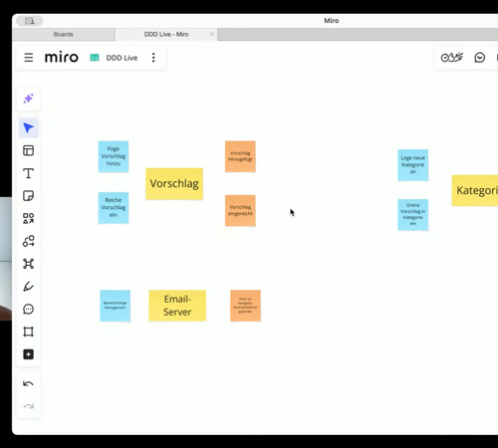Select the mind map tool
Viewport: 498px width, 448px height.
[x=29, y=264]
